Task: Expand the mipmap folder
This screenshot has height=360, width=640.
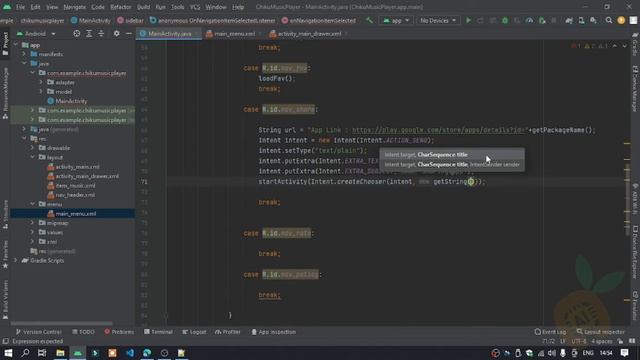Action: 32,223
